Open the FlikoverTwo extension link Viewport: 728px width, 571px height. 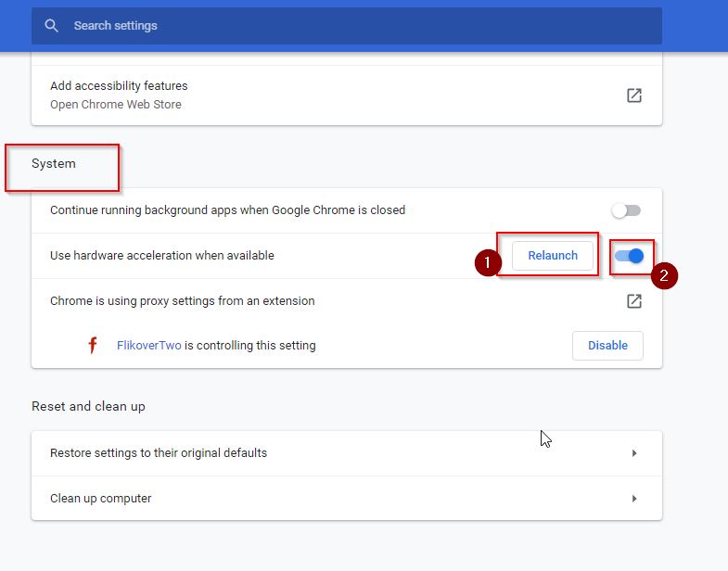click(x=148, y=346)
